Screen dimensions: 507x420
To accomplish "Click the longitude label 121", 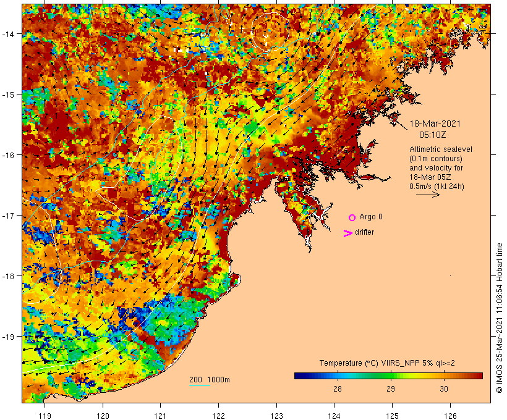I will [x=160, y=416].
